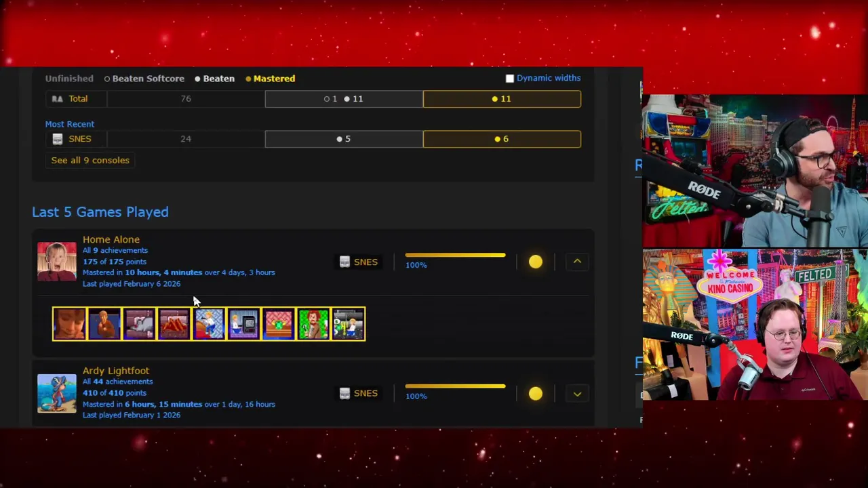This screenshot has width=868, height=488.
Task: Click the 410 of 410 points text
Action: [x=115, y=393]
